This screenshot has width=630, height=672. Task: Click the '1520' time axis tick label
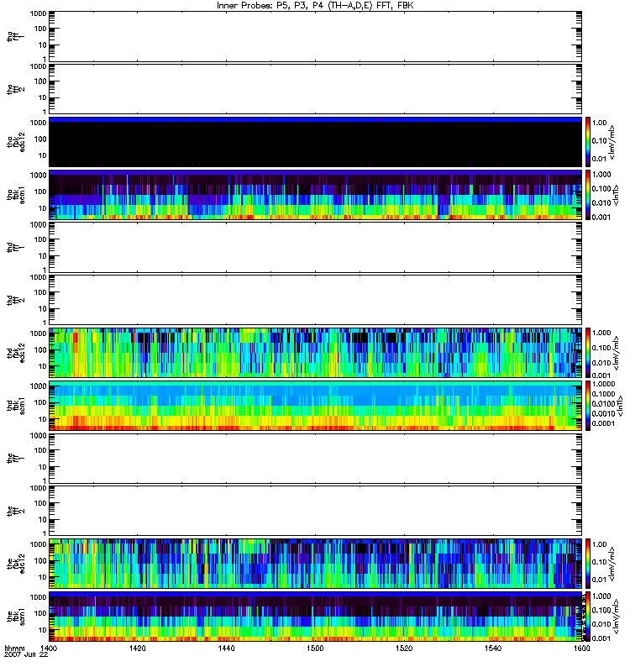[x=404, y=648]
